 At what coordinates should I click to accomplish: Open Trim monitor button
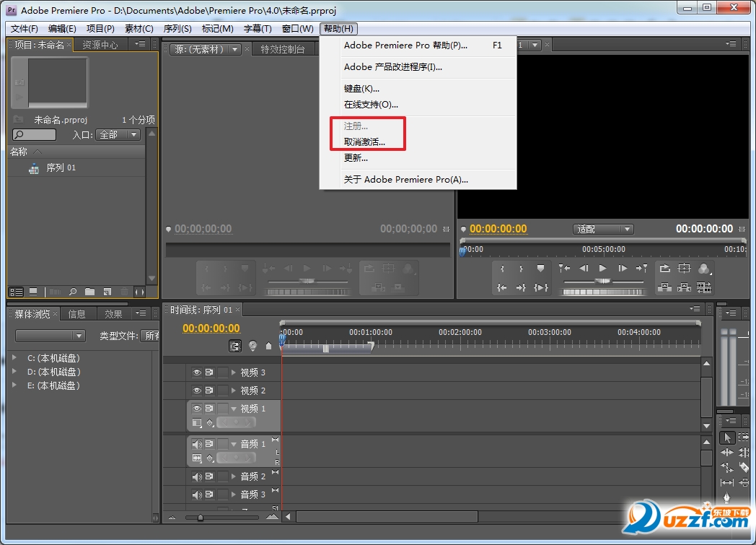[704, 288]
